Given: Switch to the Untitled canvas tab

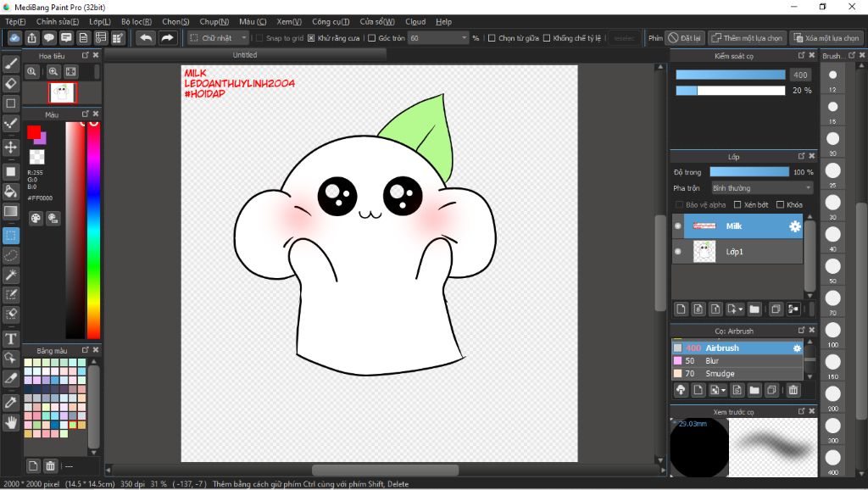Looking at the screenshot, I should pos(245,55).
